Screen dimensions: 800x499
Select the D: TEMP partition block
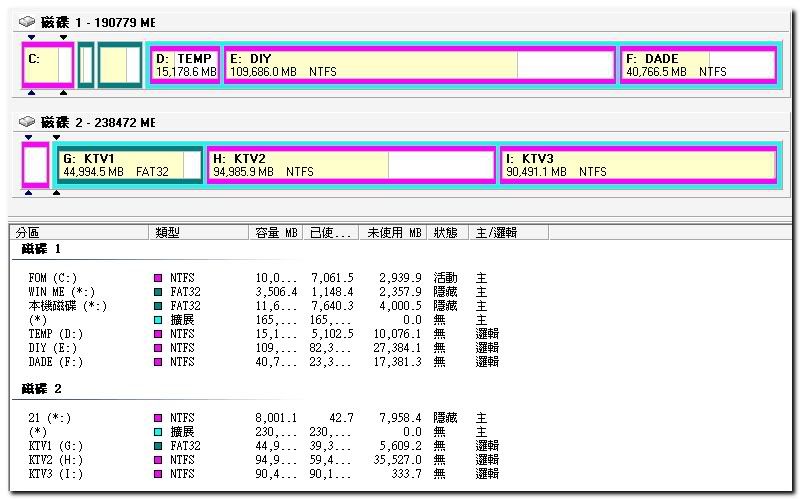click(185, 65)
